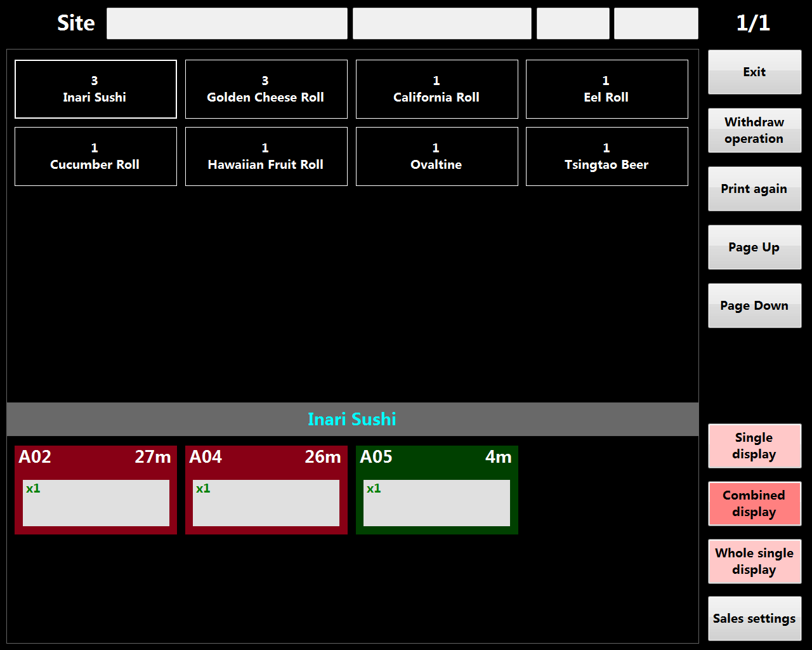Click the 4m timer on A05
812x650 pixels.
pyautogui.click(x=499, y=456)
